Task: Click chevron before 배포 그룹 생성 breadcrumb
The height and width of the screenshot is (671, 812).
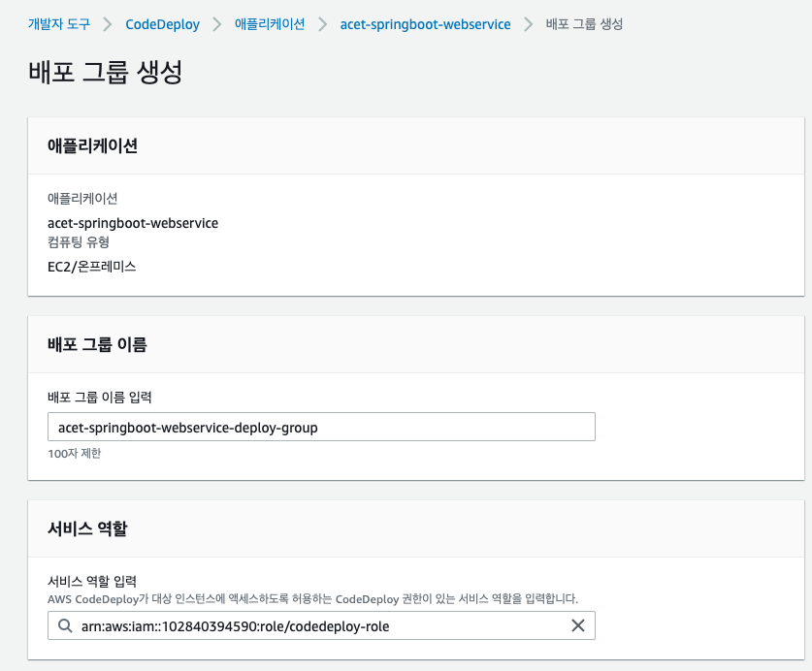Action: (528, 24)
